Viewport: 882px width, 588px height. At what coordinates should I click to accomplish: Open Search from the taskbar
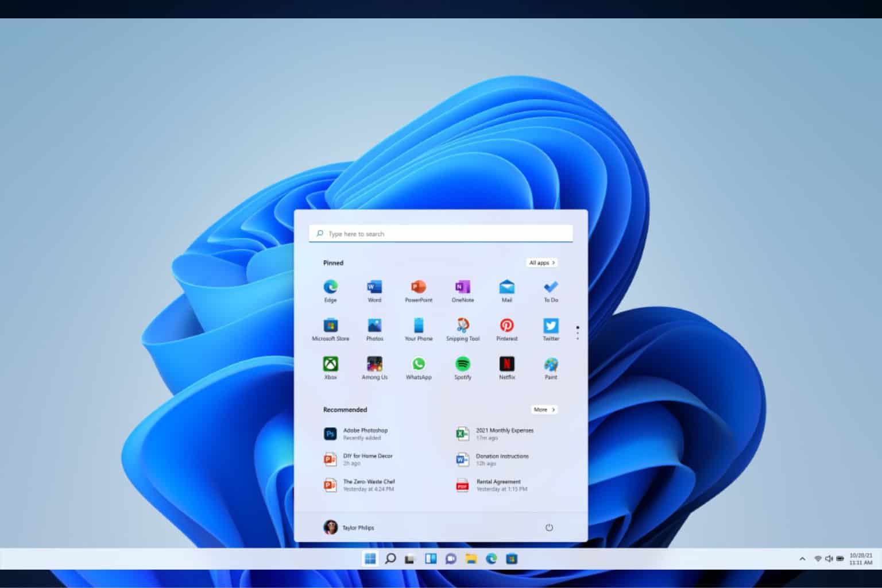click(x=390, y=558)
